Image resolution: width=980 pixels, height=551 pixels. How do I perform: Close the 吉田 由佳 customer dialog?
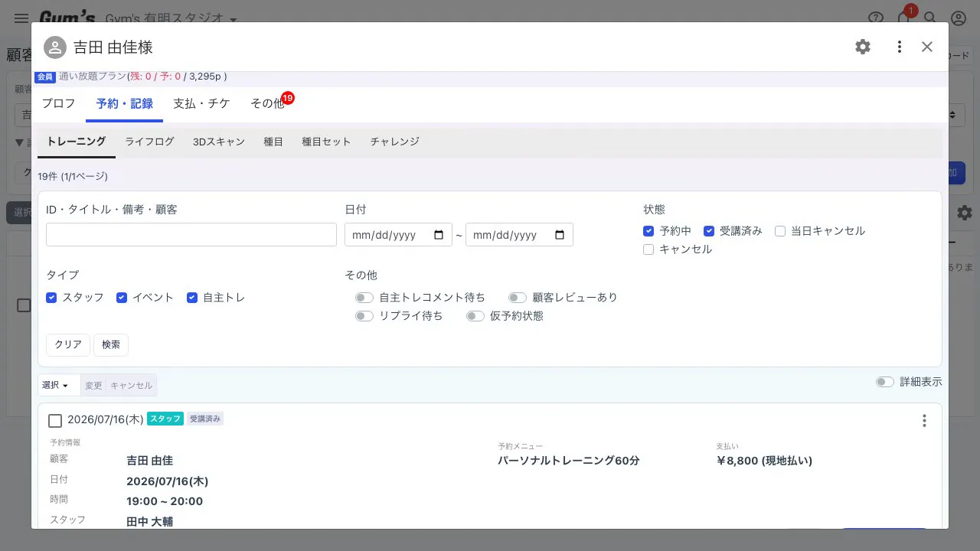[927, 47]
